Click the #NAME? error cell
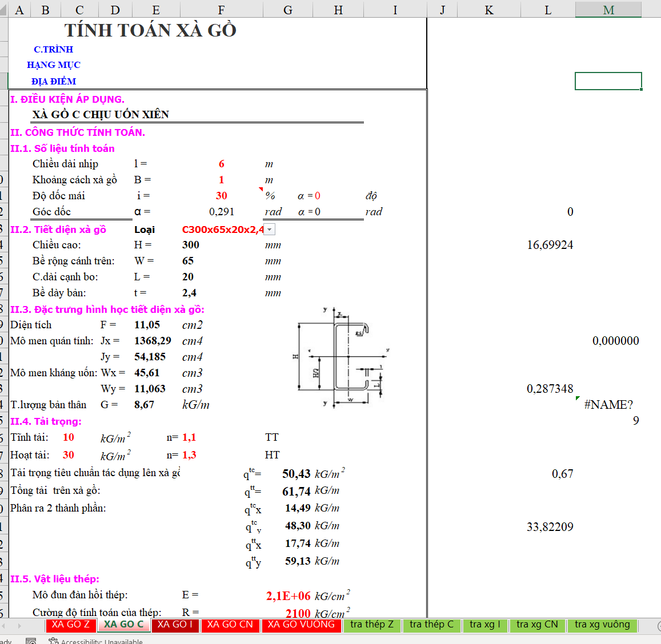Image resolution: width=661 pixels, height=644 pixels. pyautogui.click(x=608, y=405)
